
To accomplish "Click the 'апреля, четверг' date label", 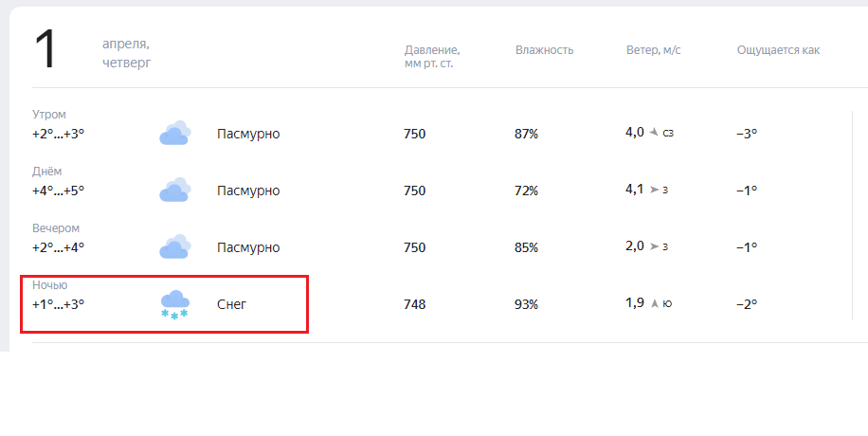I will point(126,54).
